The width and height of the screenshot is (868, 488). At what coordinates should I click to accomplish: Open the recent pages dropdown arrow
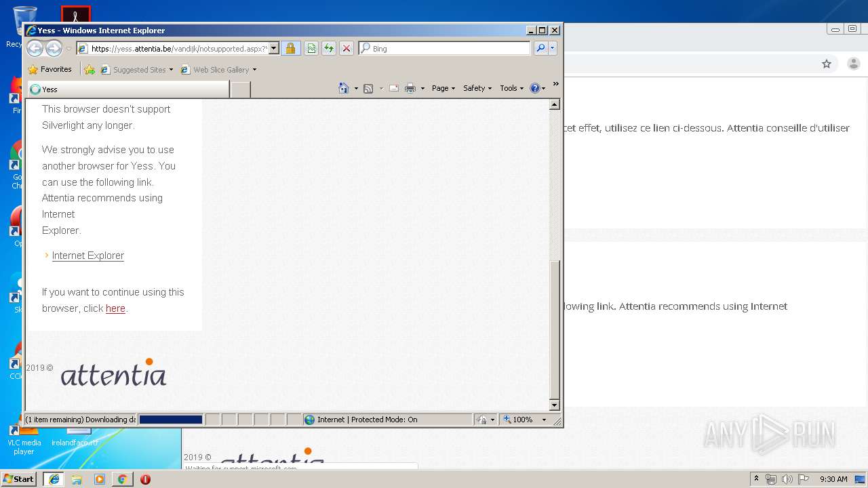point(68,49)
